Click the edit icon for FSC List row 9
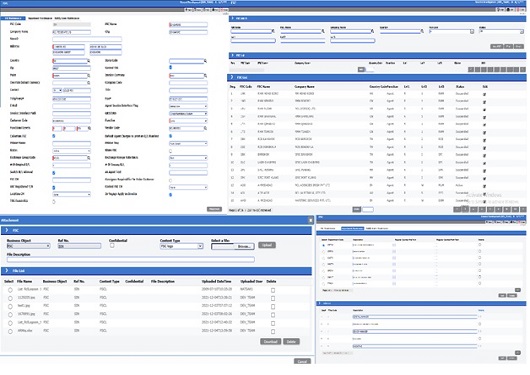530x375 pixels. tap(485, 155)
